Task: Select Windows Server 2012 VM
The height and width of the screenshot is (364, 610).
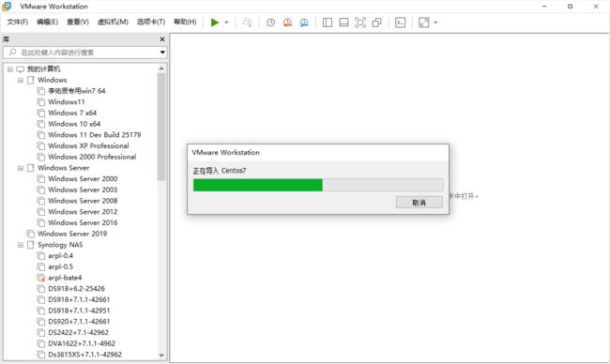Action: point(83,212)
